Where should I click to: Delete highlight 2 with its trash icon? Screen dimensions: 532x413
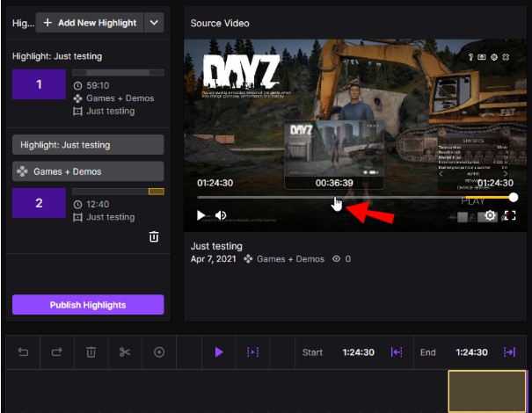click(x=154, y=236)
